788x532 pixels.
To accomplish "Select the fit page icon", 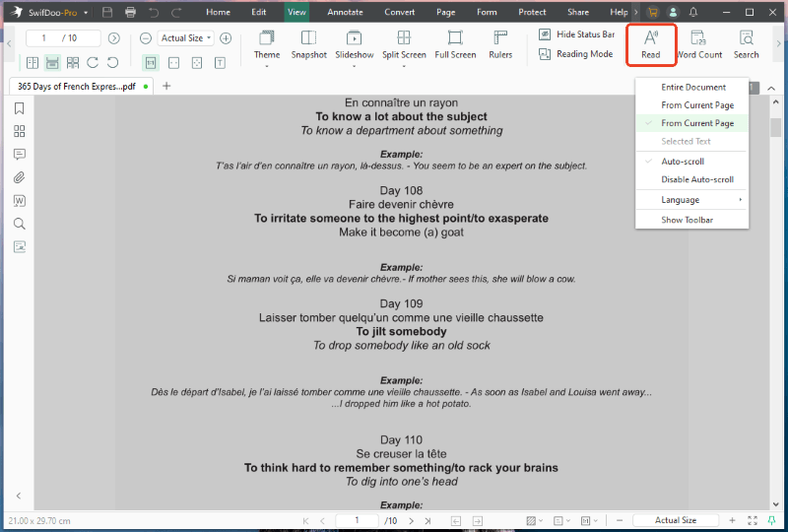I will tap(197, 62).
